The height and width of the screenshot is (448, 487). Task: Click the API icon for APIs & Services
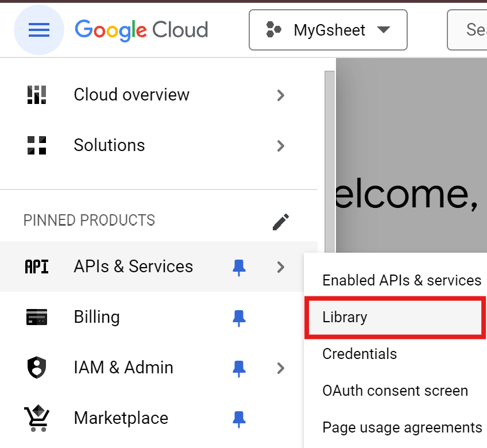click(x=37, y=267)
